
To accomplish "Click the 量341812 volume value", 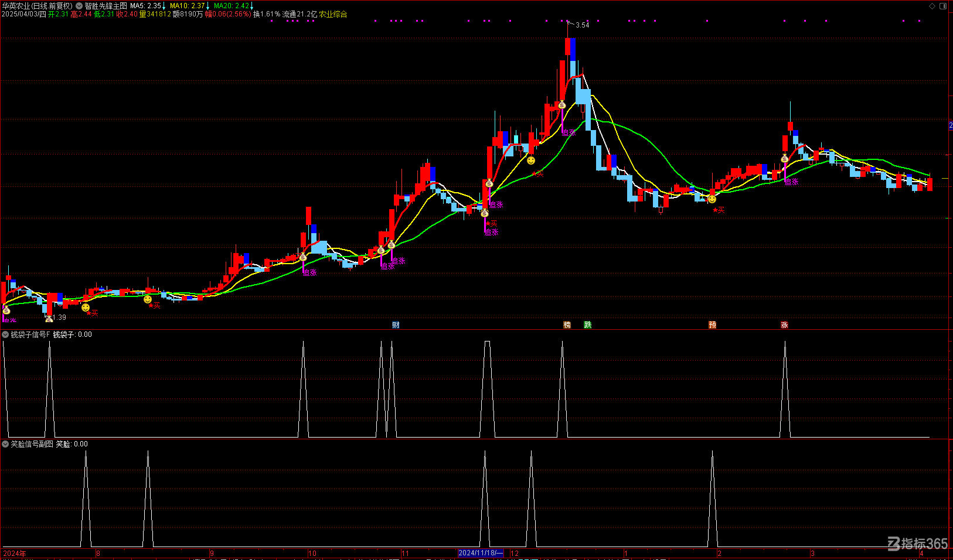I will 155,14.
